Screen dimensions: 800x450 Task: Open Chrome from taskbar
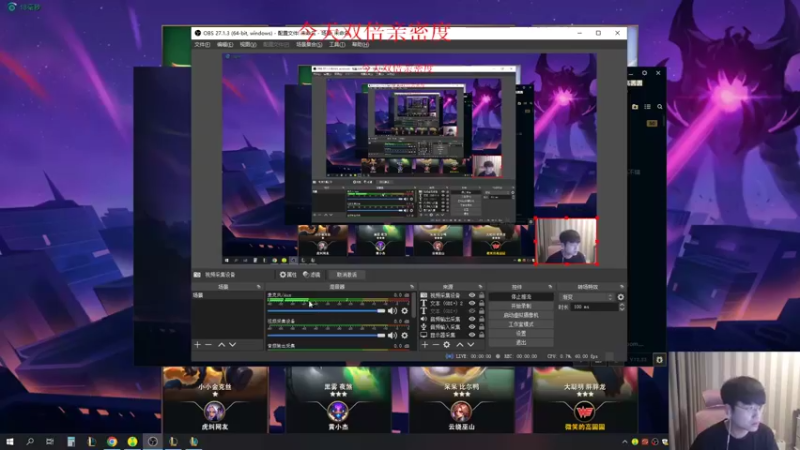click(112, 441)
